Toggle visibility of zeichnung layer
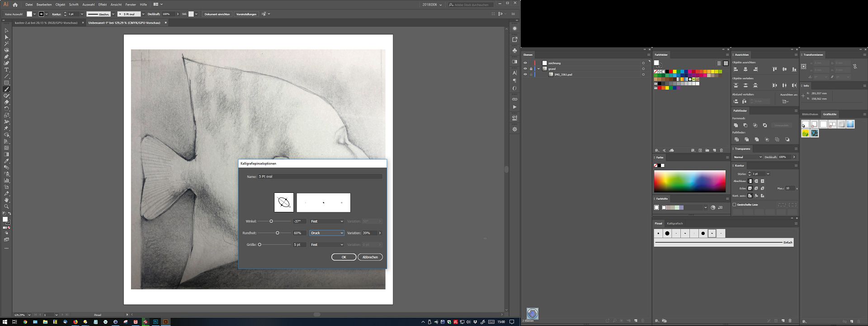The height and width of the screenshot is (326, 868). click(525, 63)
